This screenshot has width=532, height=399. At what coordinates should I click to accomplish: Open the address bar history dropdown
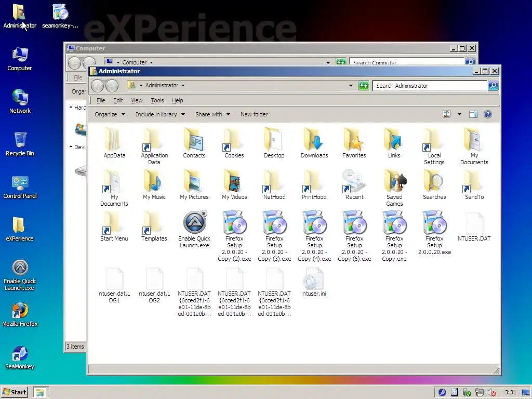351,86
